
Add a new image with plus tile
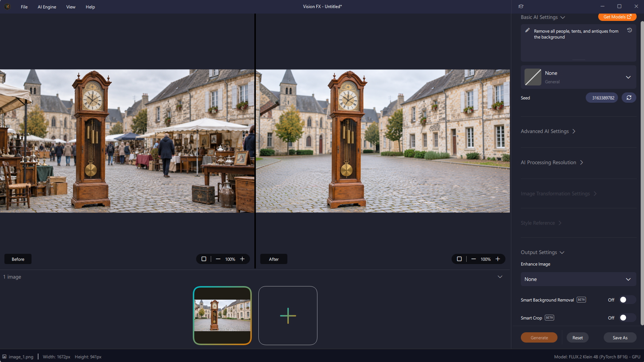click(x=288, y=315)
